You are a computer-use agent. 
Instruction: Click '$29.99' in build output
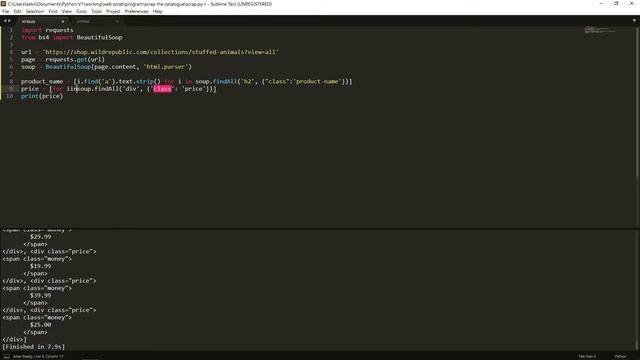[x=40, y=236]
